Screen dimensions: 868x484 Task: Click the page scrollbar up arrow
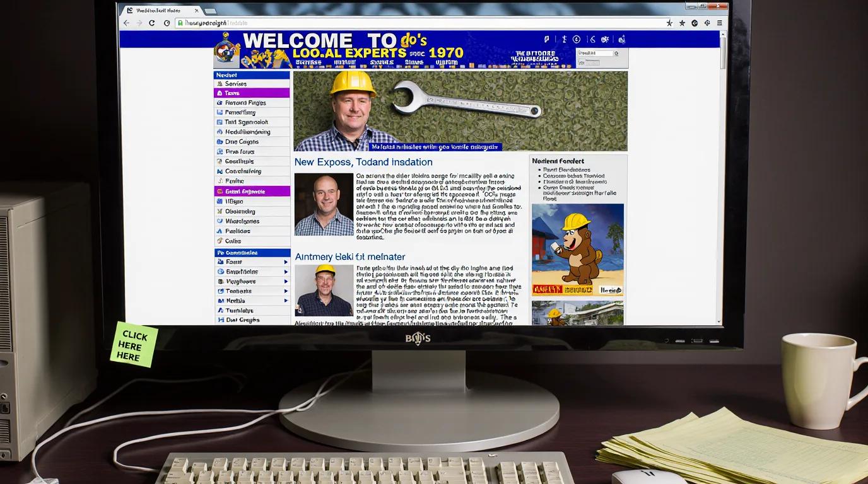tap(723, 34)
